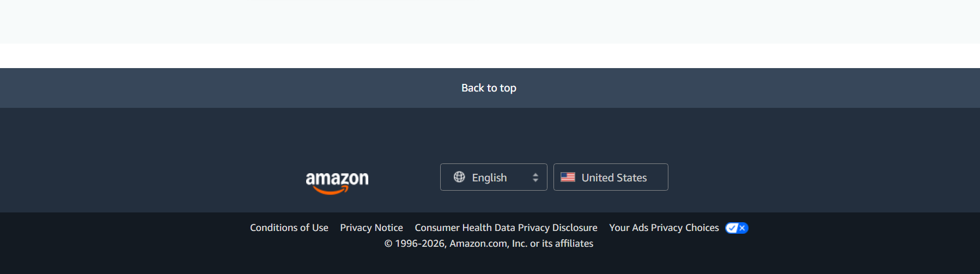The image size is (980, 274).
Task: Open the United States country selector
Action: coord(610,177)
